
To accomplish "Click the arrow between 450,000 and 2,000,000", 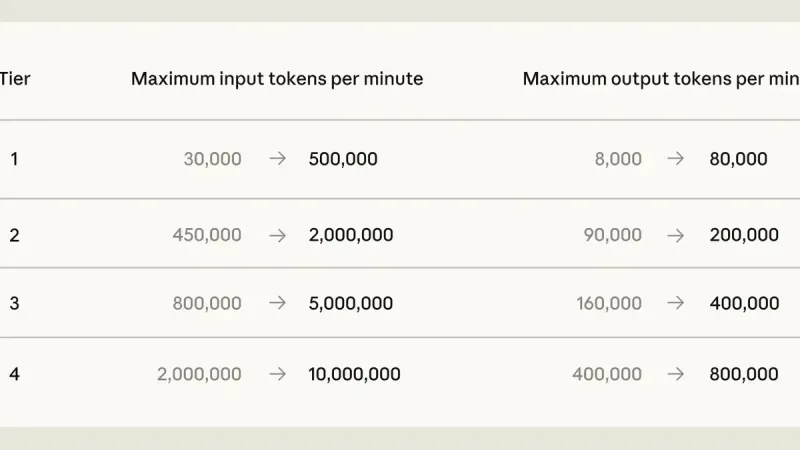I will [278, 235].
